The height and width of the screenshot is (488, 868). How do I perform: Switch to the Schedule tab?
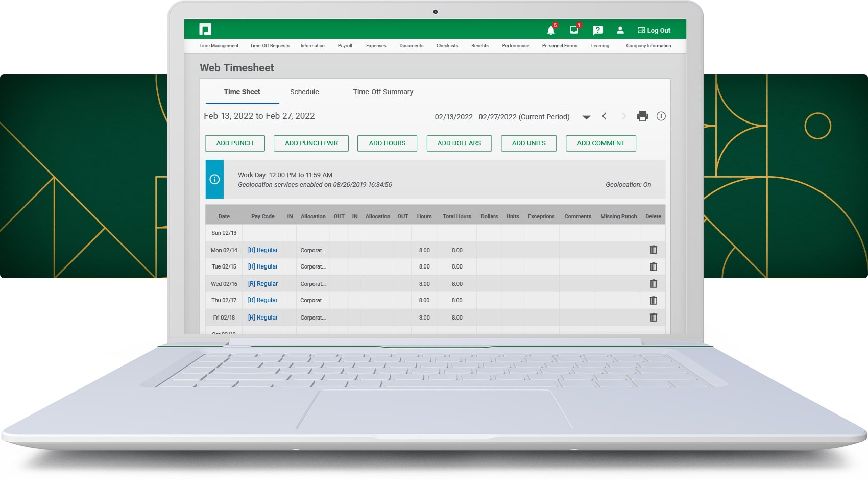tap(304, 92)
